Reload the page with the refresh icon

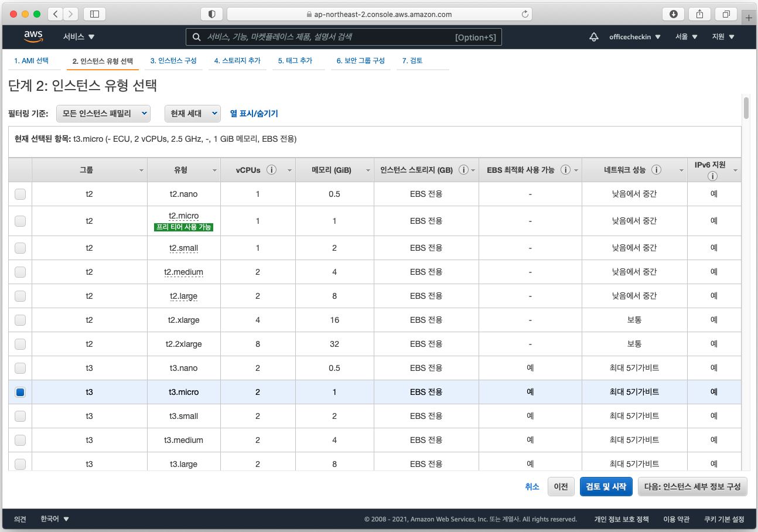(524, 14)
